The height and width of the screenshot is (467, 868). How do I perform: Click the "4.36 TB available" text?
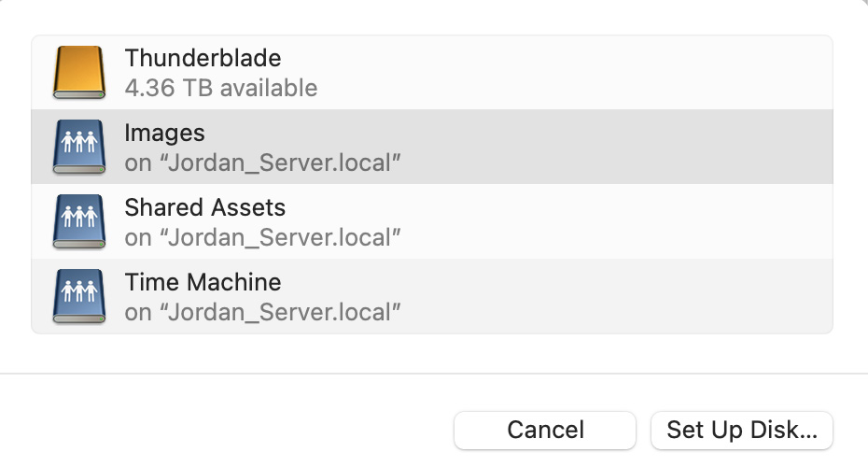coord(220,88)
